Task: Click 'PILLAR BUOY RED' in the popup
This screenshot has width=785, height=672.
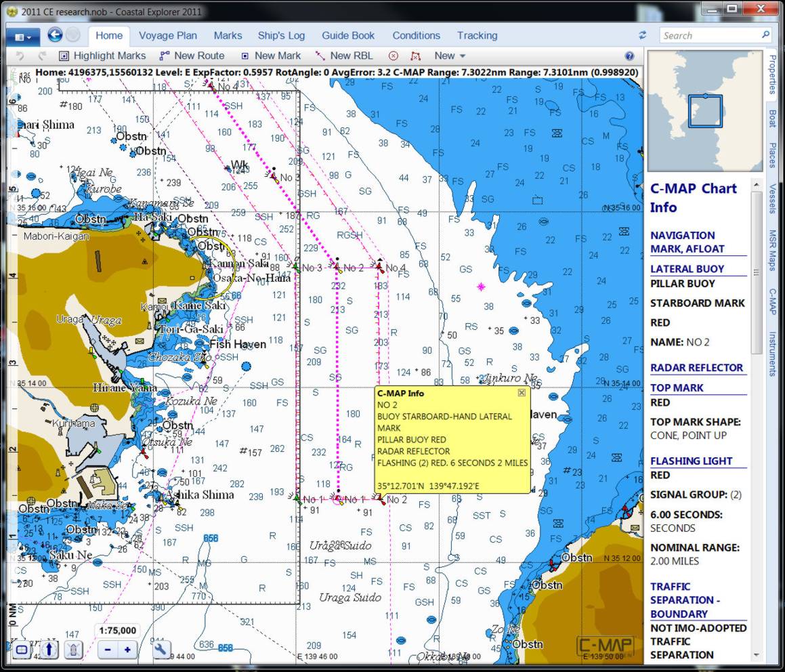Action: (412, 439)
